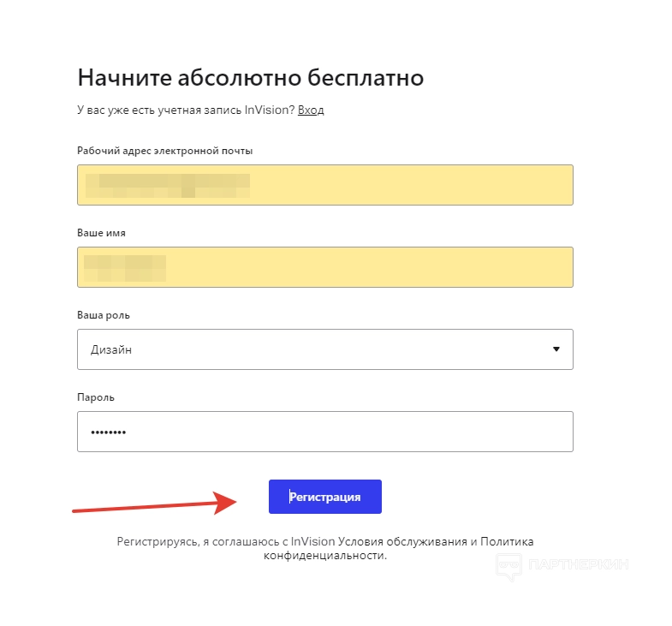Click the Начните абсолютно бесплатно heading
672x626 pixels.
pos(251,78)
